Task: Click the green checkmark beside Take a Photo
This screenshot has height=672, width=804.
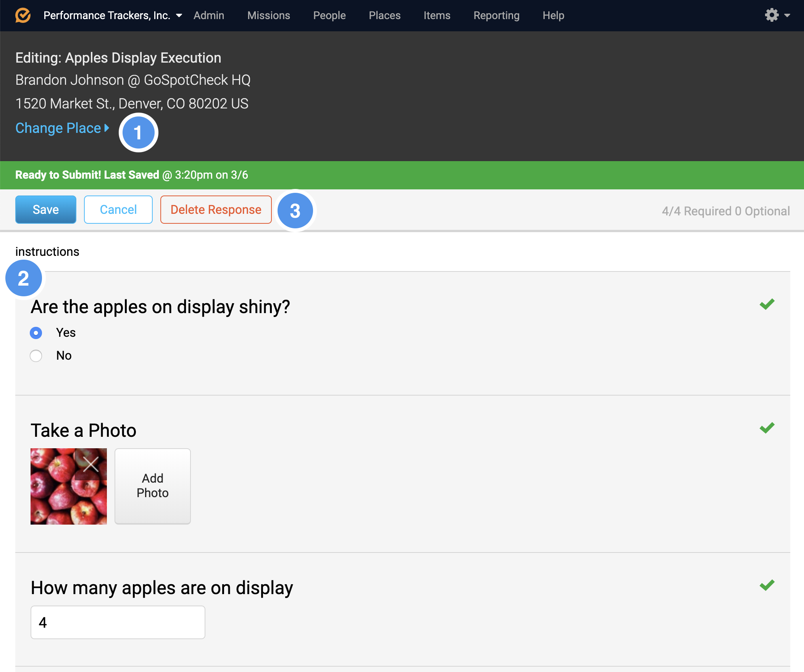Action: (x=767, y=428)
